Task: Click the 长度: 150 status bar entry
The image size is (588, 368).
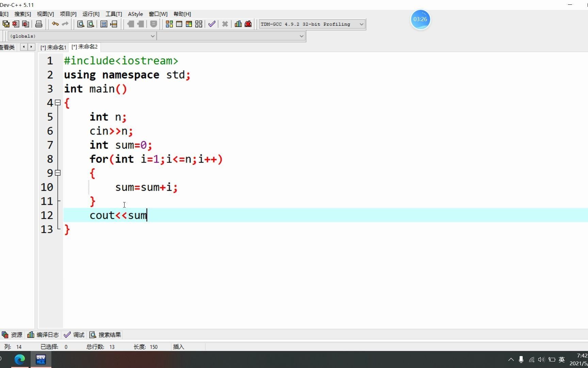Action: (145, 347)
